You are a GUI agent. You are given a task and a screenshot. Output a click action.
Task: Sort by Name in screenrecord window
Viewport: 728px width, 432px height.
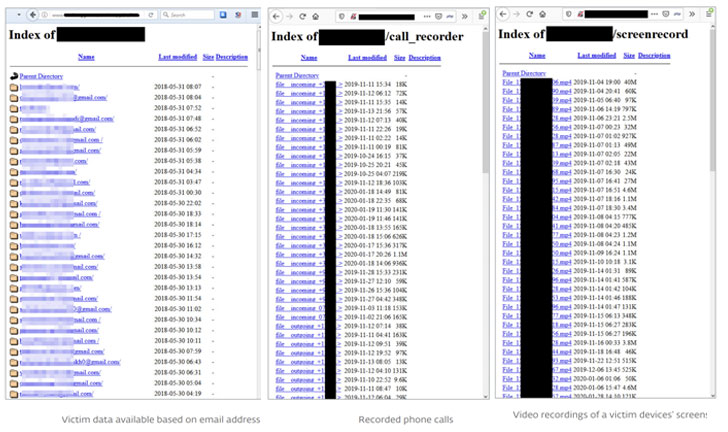pyautogui.click(x=537, y=55)
